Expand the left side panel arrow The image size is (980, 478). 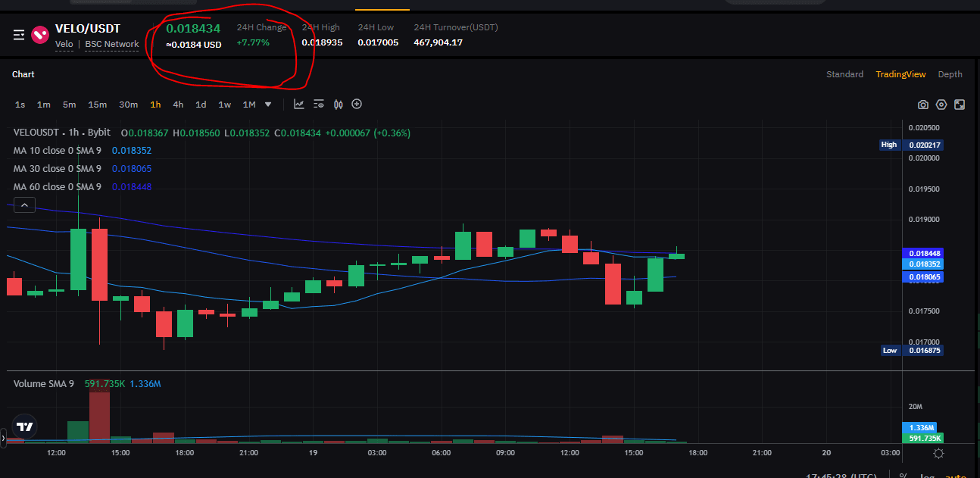click(x=3, y=437)
